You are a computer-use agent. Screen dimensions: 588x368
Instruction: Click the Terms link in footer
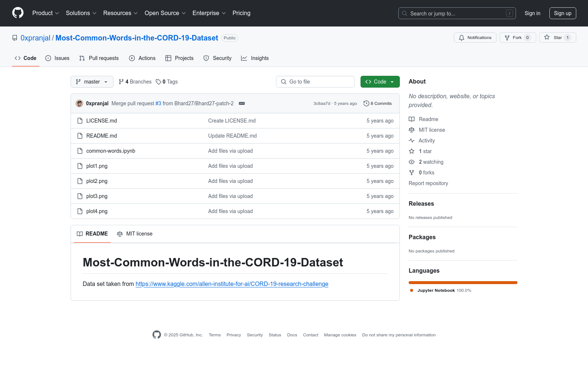coord(215,335)
